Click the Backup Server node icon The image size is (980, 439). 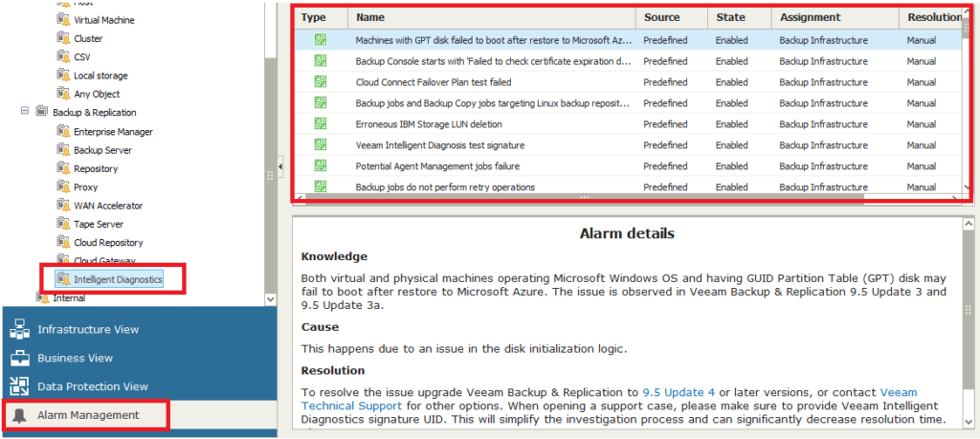click(63, 150)
